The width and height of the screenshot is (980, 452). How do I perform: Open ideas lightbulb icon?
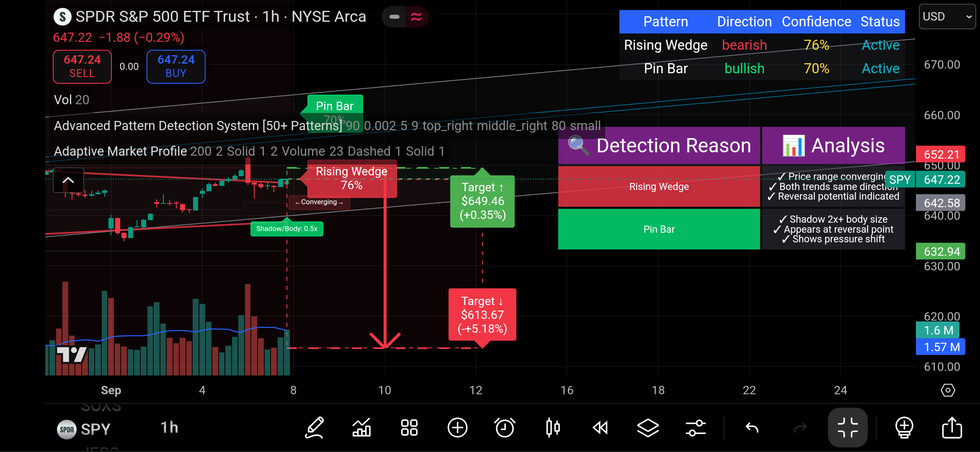coord(904,428)
